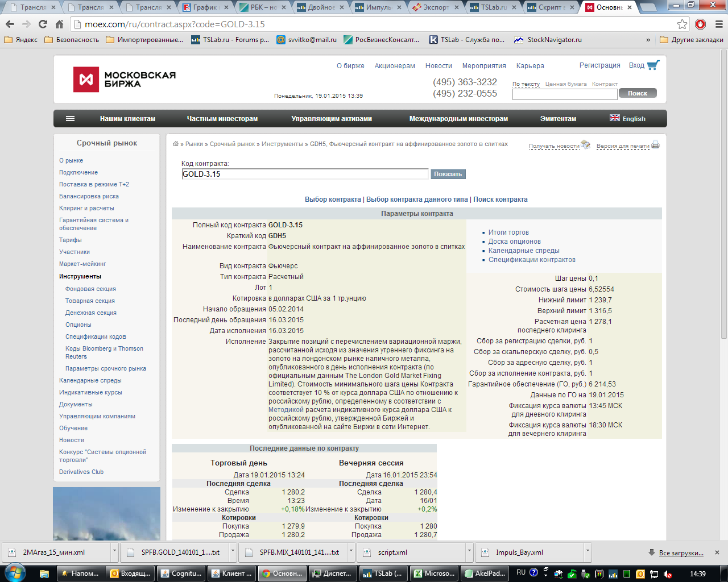Open dropdown arrow for script.xml download
Image resolution: width=728 pixels, height=582 pixels.
469,551
